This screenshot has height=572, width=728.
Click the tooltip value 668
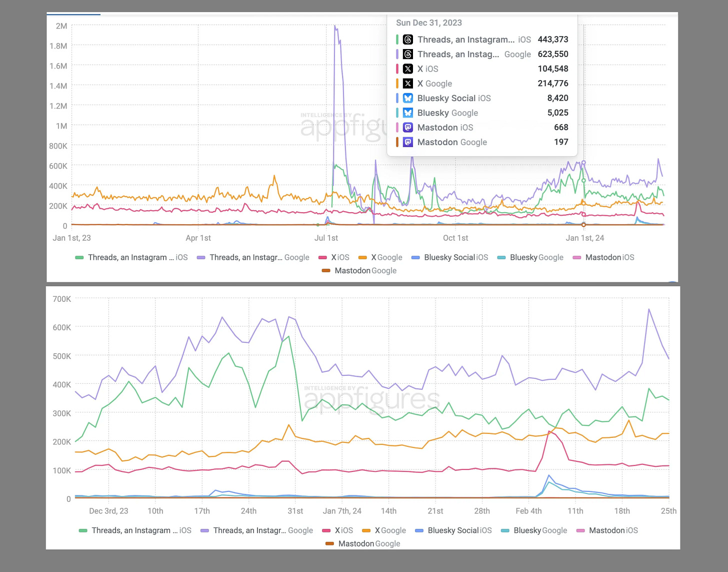(x=561, y=128)
